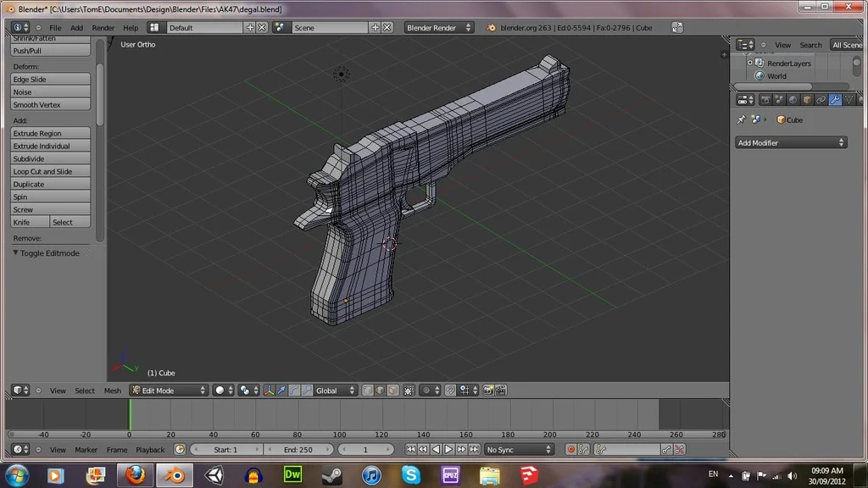Click the RenderLayers icon in outliner
The height and width of the screenshot is (488, 868).
click(760, 63)
